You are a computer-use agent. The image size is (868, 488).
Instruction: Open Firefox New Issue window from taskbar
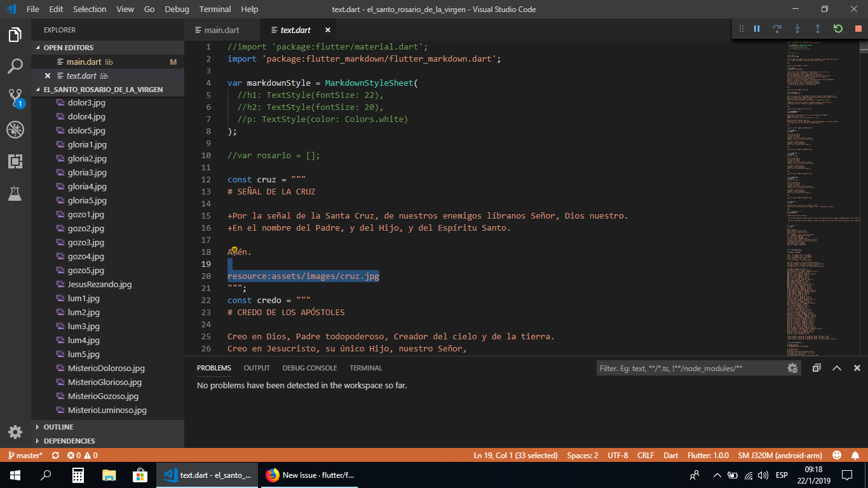pos(310,475)
